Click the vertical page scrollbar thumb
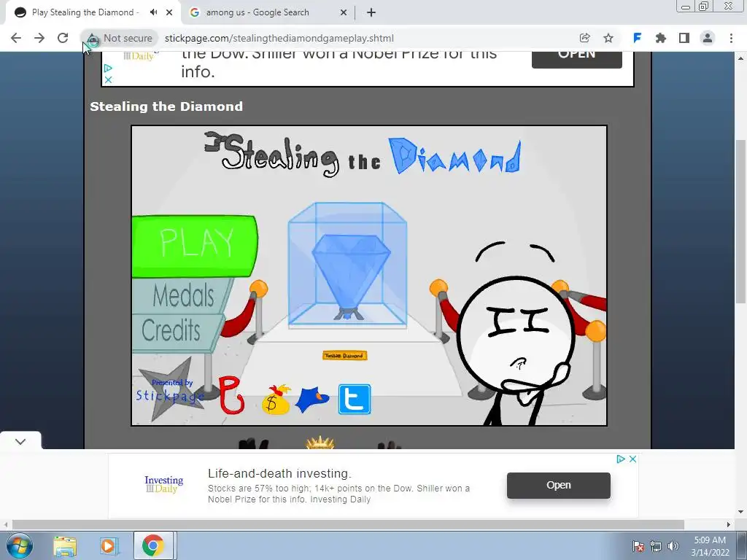Image resolution: width=747 pixels, height=560 pixels. [x=740, y=222]
